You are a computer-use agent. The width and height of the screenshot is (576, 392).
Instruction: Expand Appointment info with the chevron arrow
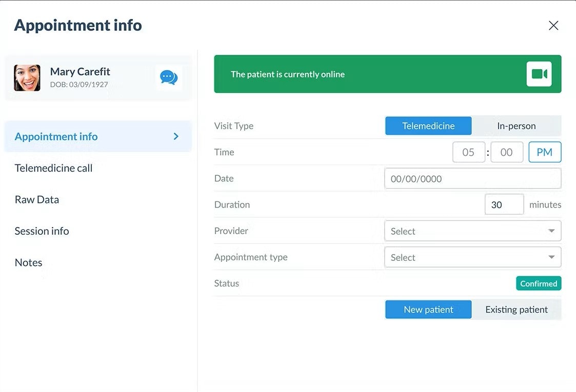coord(175,136)
